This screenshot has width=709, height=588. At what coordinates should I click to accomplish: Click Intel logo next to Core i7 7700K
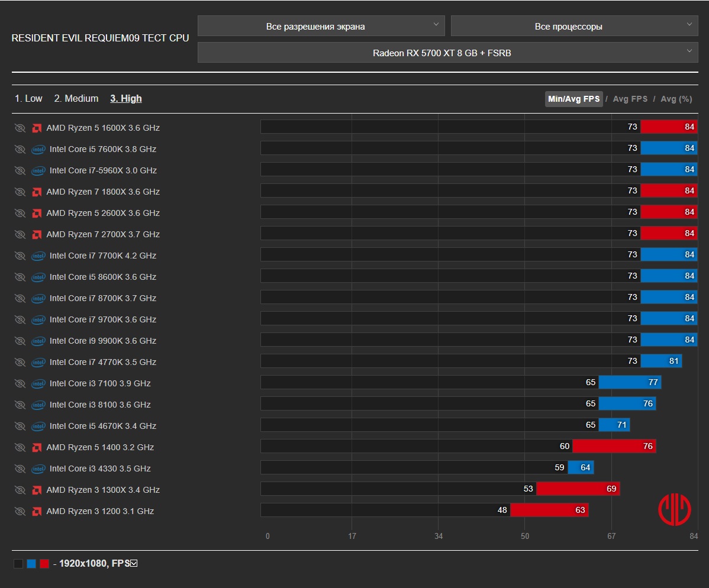[x=38, y=256]
